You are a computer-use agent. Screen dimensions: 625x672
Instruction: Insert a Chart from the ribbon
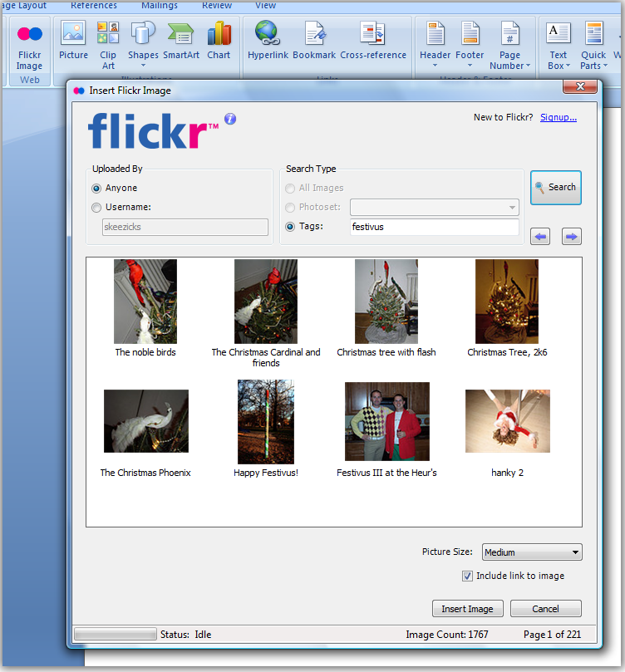pos(219,41)
